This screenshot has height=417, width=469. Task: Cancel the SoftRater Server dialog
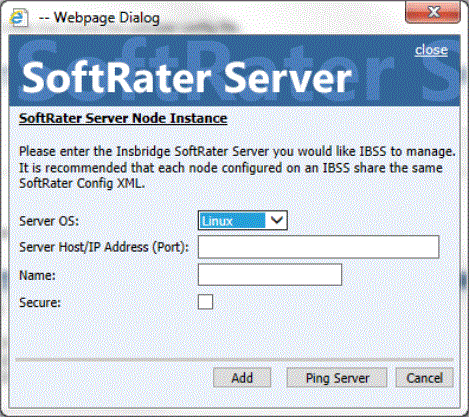tap(424, 378)
